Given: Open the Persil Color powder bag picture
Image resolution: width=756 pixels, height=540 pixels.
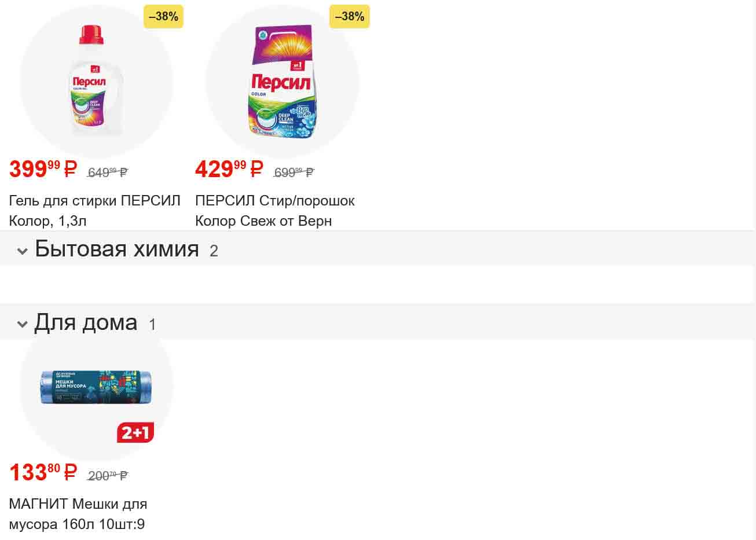Looking at the screenshot, I should click(x=282, y=81).
